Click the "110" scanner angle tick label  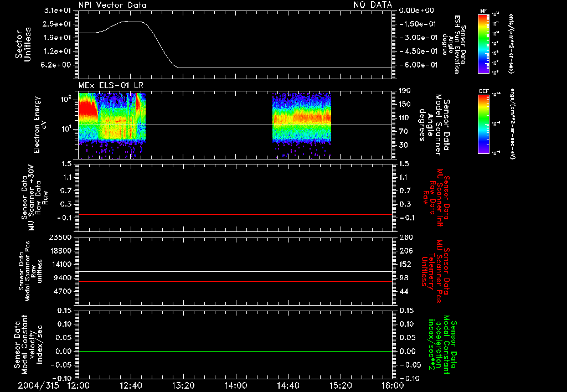405,118
